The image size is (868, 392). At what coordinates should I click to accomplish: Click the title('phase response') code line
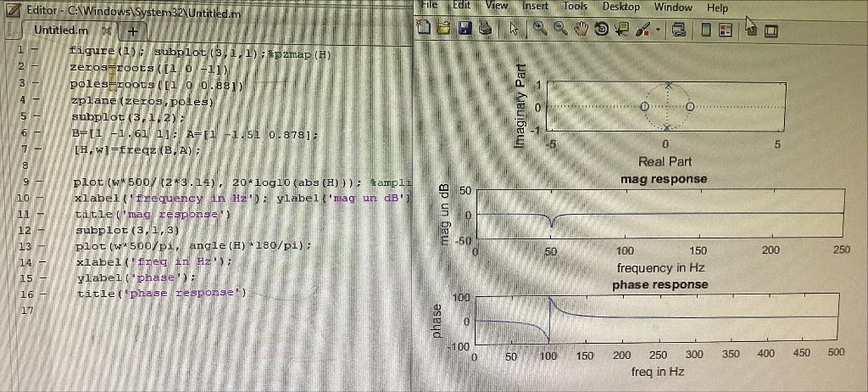tap(162, 294)
